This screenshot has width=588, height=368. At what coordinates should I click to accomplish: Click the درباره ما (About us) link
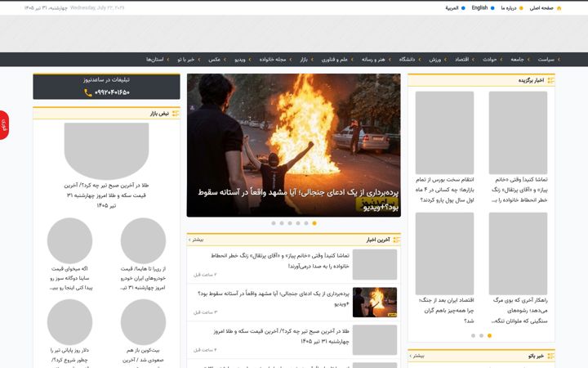click(x=509, y=8)
